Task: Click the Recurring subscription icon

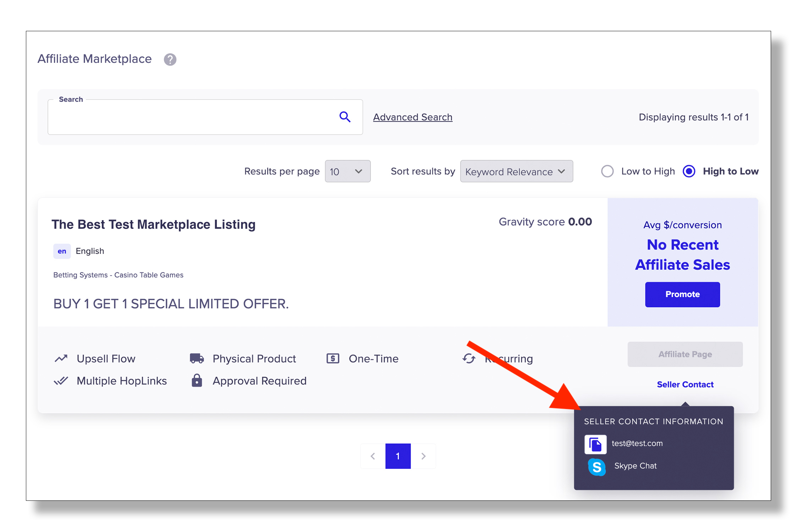Action: point(468,358)
